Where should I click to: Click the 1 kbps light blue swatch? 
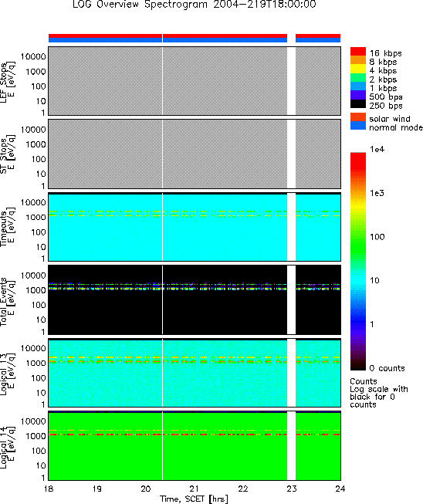pos(357,86)
